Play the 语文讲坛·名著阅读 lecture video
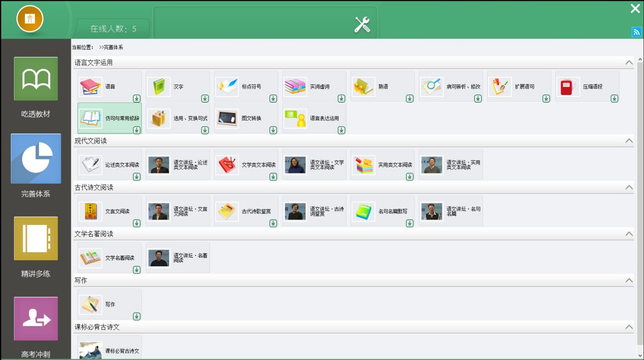This screenshot has width=644, height=360. pyautogui.click(x=178, y=258)
